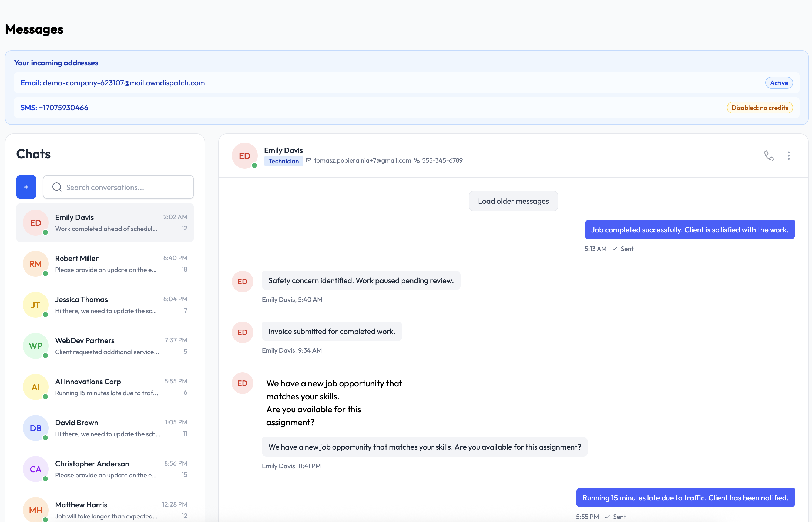Viewport: 812px width, 522px height.
Task: Click the magnifier icon in the search bar
Action: [x=57, y=187]
